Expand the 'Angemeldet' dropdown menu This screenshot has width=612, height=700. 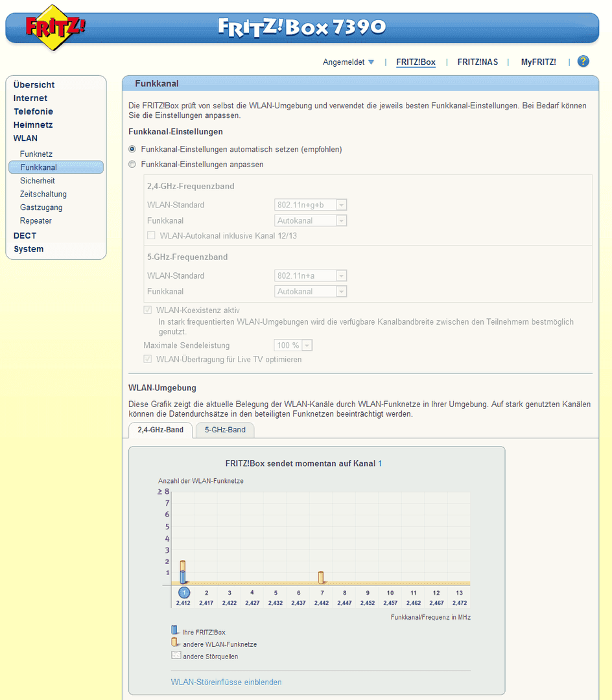pyautogui.click(x=348, y=62)
